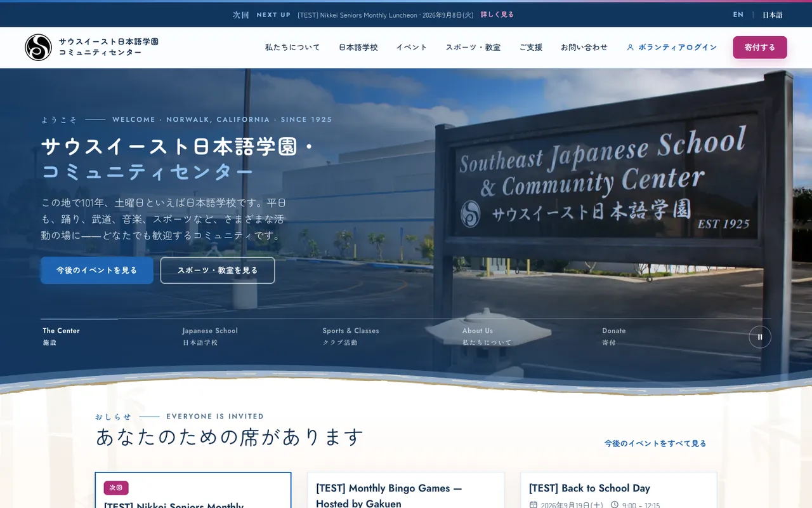
Task: Open 今後のイベントをすべて見る link
Action: [655, 443]
